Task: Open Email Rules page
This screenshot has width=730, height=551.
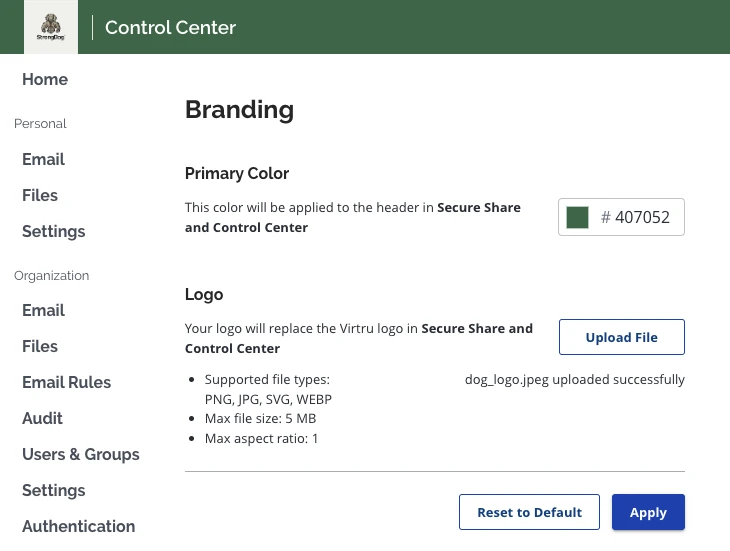Action: click(x=66, y=383)
